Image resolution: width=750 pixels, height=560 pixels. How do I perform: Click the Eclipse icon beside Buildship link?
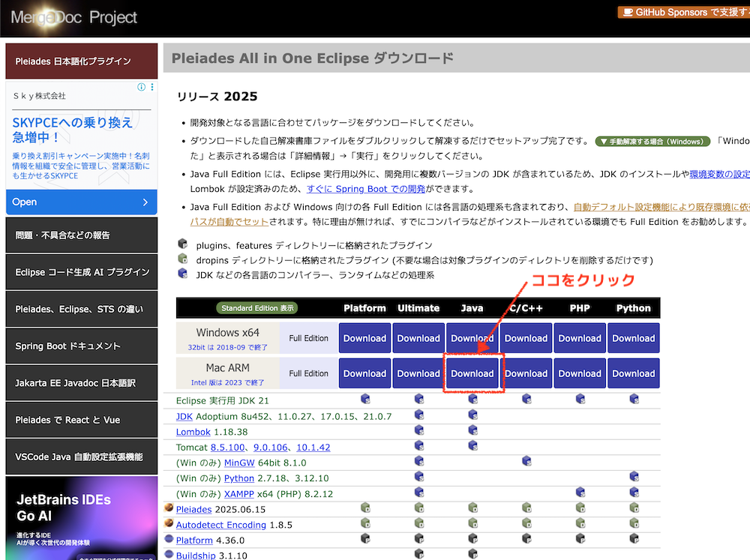click(x=169, y=555)
